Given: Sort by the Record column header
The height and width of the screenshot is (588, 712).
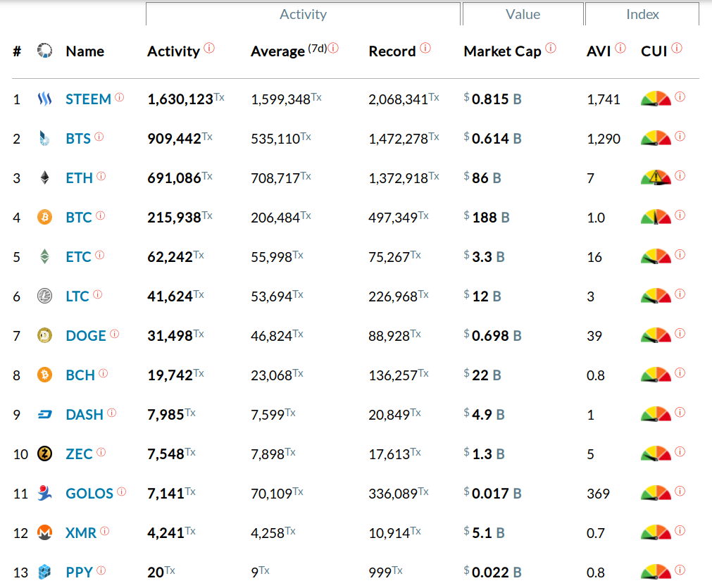Looking at the screenshot, I should [392, 51].
